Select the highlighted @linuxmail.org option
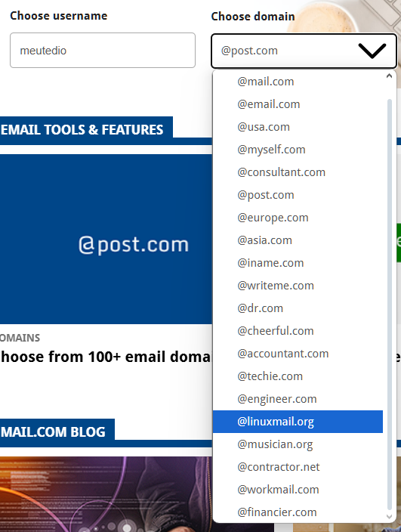Image resolution: width=401 pixels, height=532 pixels. click(298, 422)
